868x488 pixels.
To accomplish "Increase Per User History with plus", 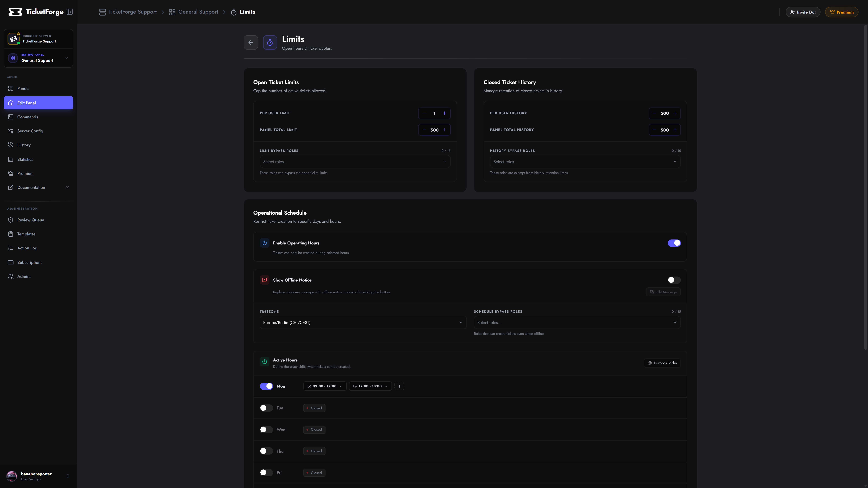I will (x=675, y=113).
